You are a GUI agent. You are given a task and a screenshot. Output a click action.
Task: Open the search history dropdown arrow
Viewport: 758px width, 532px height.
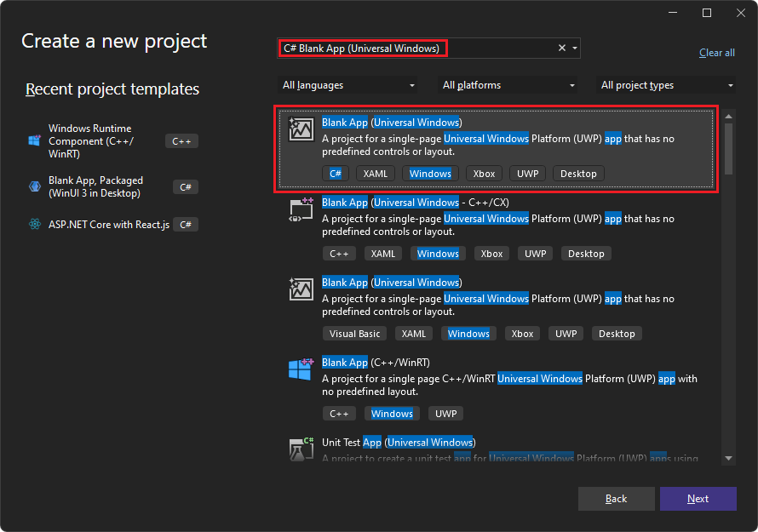575,48
